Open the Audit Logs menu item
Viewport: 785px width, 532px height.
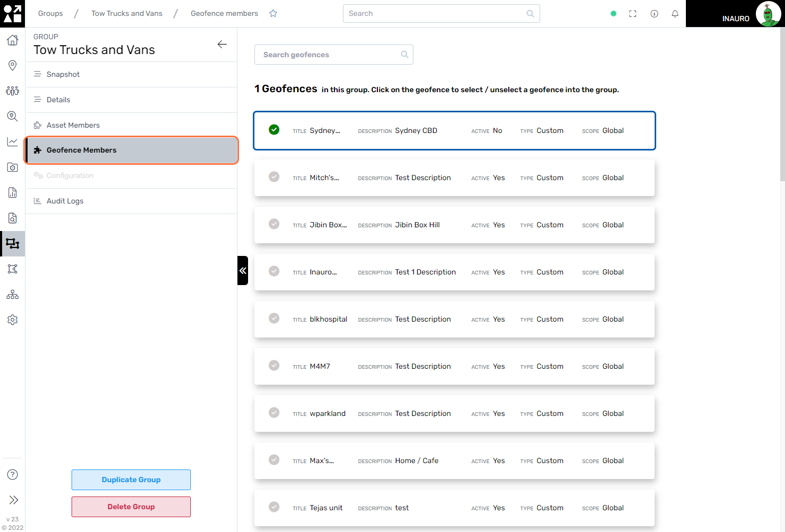pyautogui.click(x=131, y=201)
